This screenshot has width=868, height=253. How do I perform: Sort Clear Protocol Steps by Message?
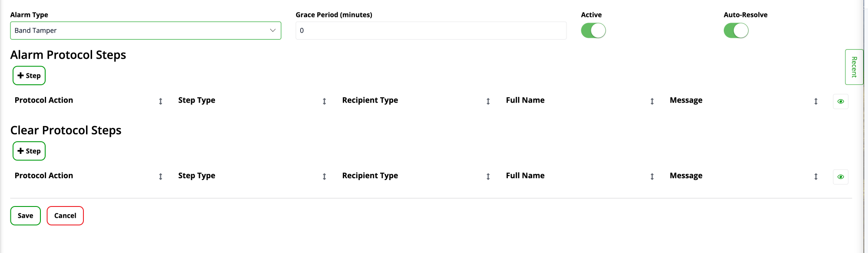point(815,176)
